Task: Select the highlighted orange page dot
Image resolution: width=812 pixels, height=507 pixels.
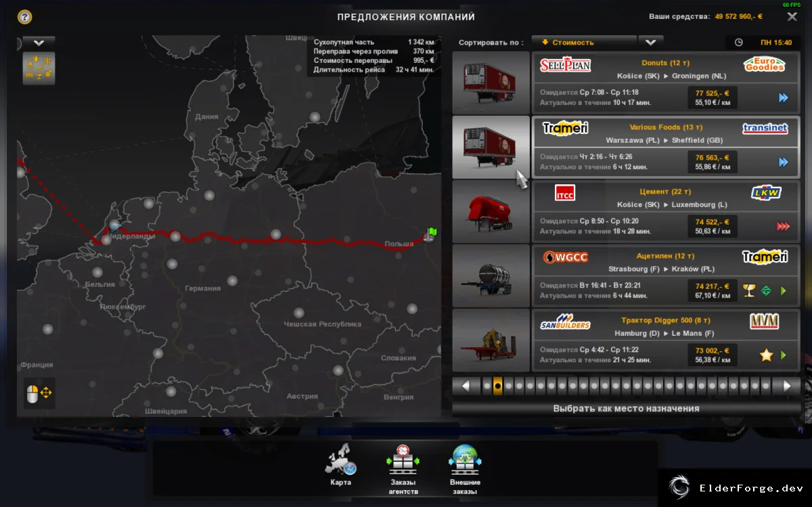Action: (x=498, y=387)
